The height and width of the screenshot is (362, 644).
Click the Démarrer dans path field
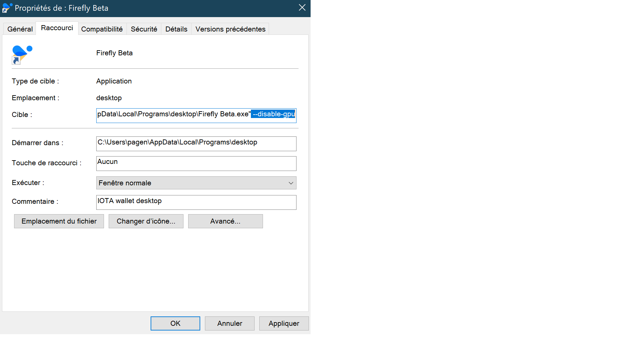coord(196,143)
